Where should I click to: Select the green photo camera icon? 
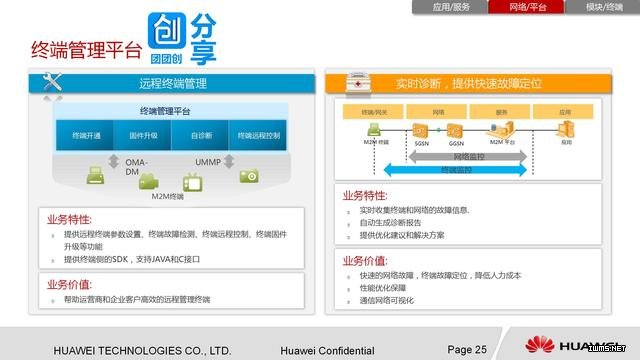click(x=249, y=176)
